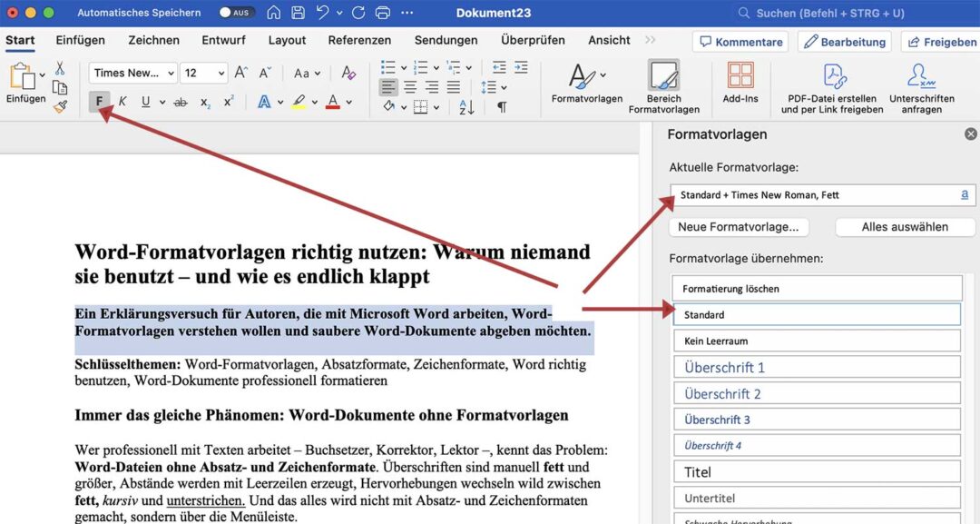This screenshot has width=980, height=524.
Task: Toggle underline on the selected text
Action: point(145,101)
